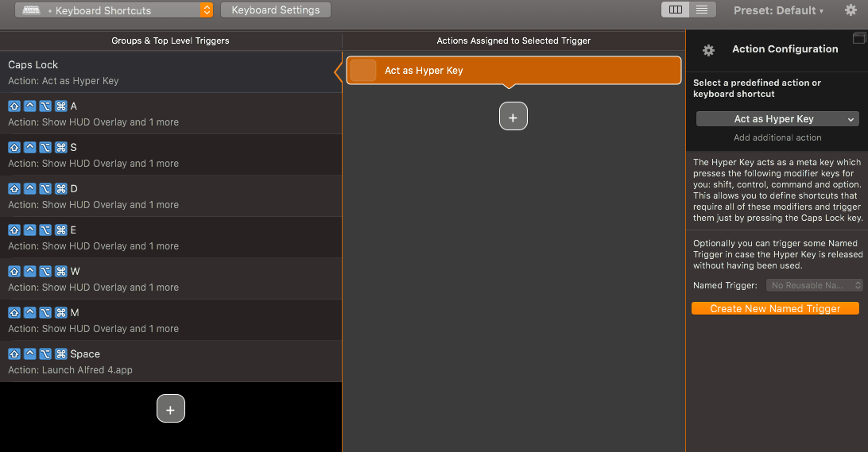Add new trigger with left plus button
868x452 pixels.
pyautogui.click(x=170, y=409)
